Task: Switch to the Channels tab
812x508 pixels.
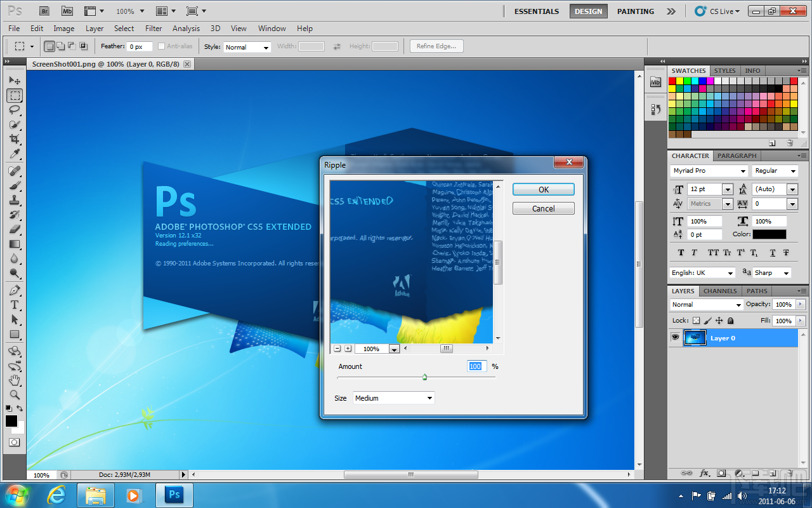Action: click(x=720, y=291)
